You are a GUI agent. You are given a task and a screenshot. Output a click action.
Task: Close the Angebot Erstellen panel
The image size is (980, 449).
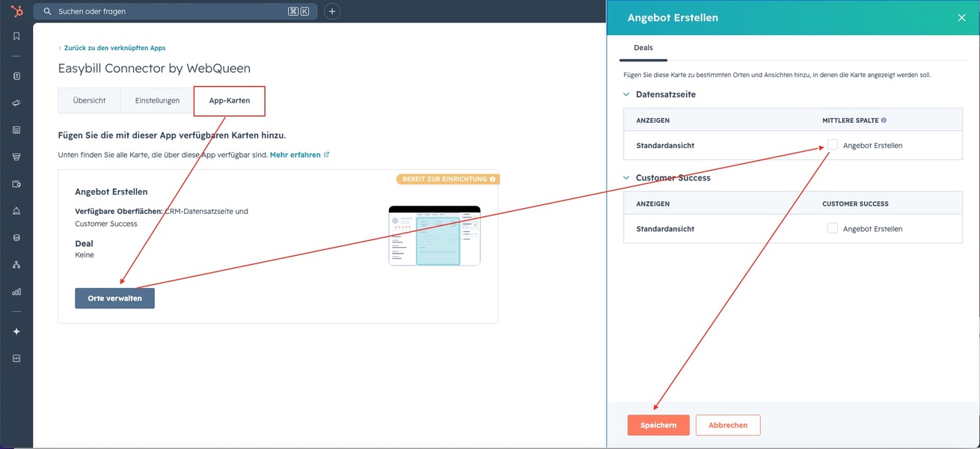coord(962,18)
